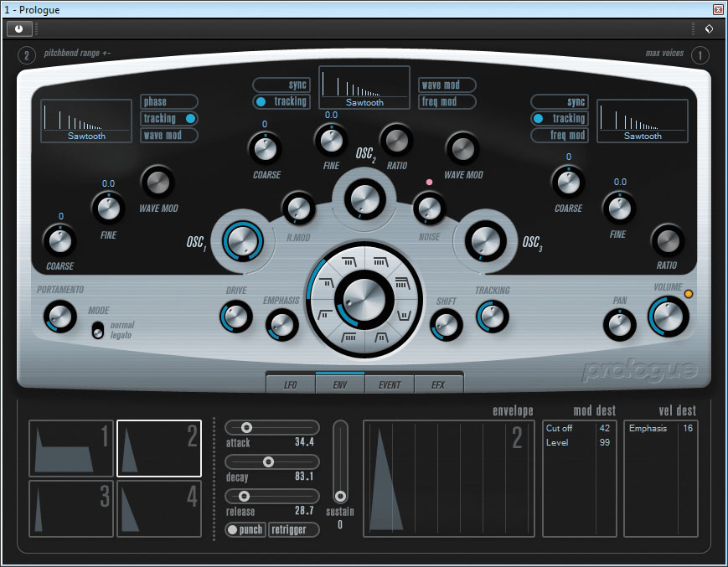
Task: Open the LFO tab
Action: [x=290, y=384]
